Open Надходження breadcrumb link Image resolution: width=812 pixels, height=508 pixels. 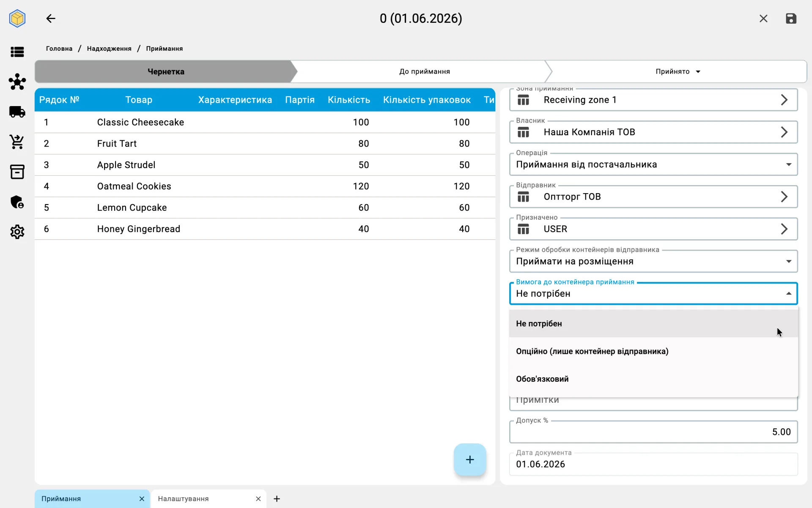(x=109, y=49)
